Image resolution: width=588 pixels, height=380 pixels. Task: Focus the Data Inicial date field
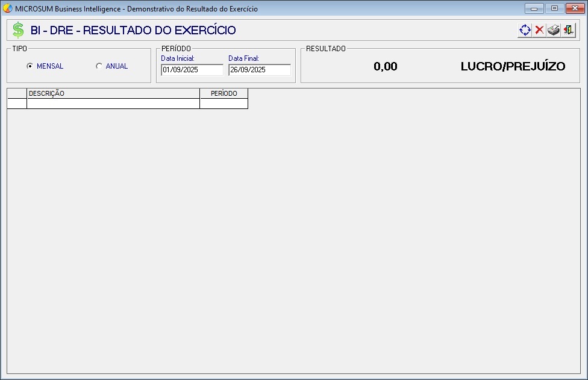click(192, 70)
